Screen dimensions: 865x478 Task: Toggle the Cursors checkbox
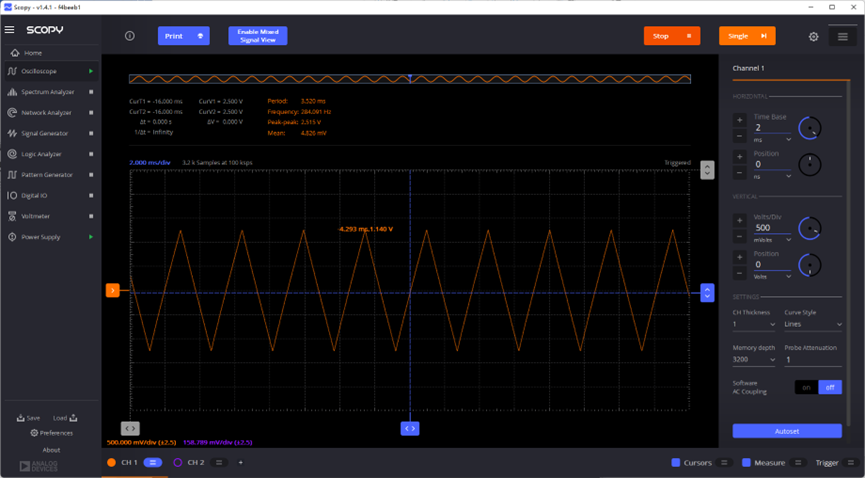click(675, 463)
